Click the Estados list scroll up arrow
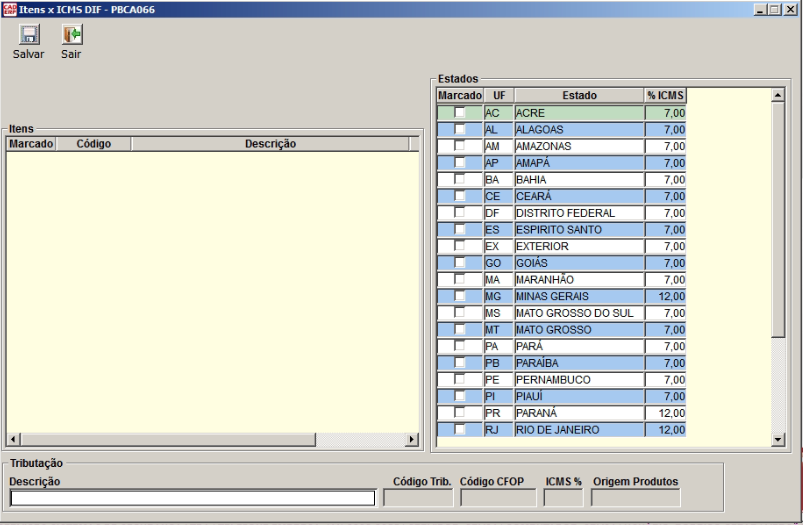This screenshot has height=525, width=803. coord(778,95)
